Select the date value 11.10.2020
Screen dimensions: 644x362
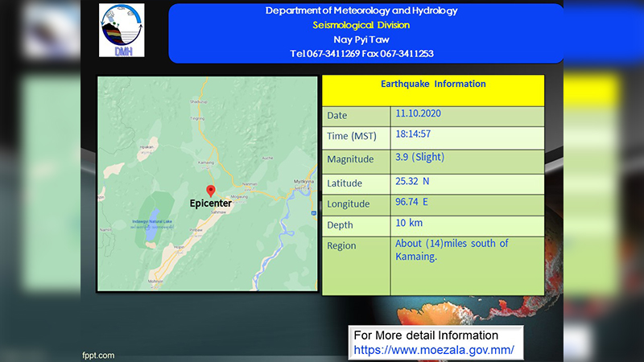pyautogui.click(x=418, y=113)
